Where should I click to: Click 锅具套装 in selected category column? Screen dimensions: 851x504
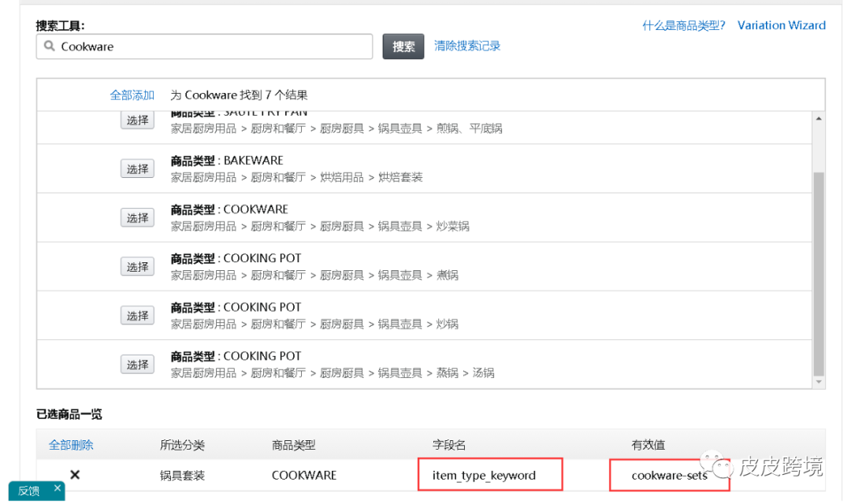pyautogui.click(x=182, y=476)
